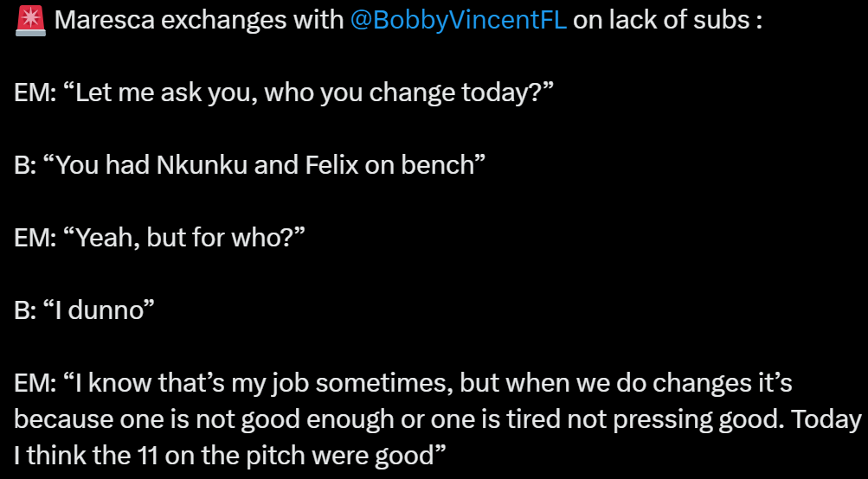The height and width of the screenshot is (479, 868).
Task: Click the "EM:" label before "Yeah, but"
Action: [35, 238]
